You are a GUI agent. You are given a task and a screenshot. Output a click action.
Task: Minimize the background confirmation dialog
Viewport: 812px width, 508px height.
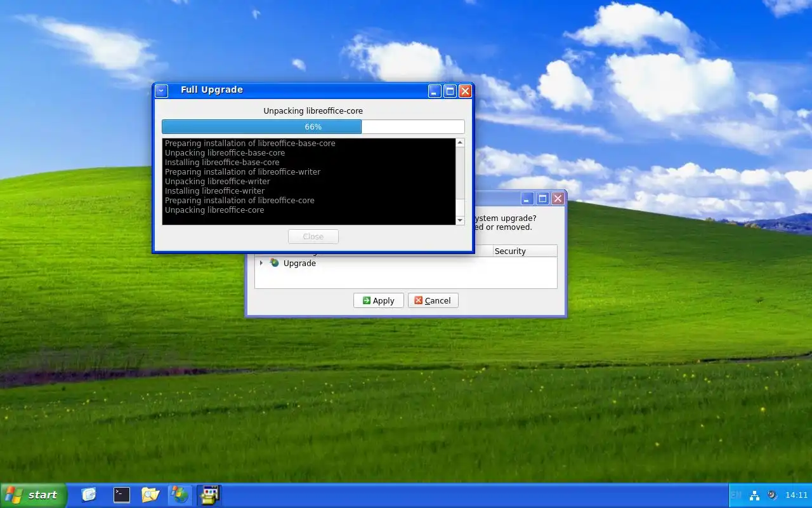[527, 199]
